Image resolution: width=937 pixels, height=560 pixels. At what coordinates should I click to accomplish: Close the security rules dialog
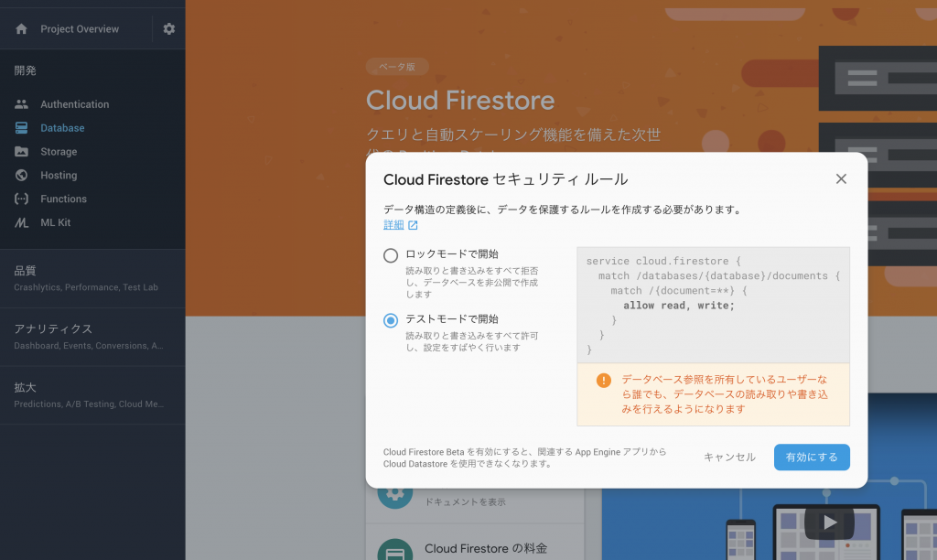point(841,178)
